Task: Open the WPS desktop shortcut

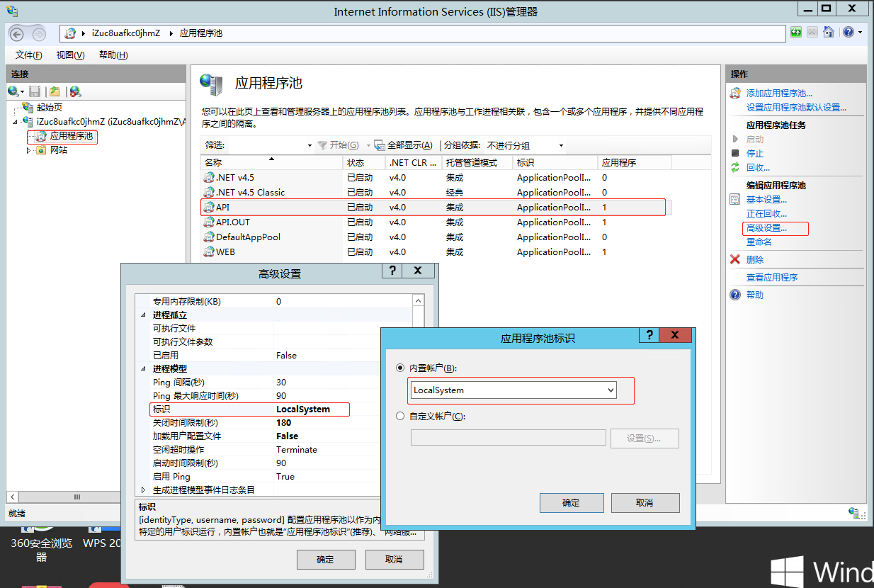Action: pyautogui.click(x=103, y=538)
